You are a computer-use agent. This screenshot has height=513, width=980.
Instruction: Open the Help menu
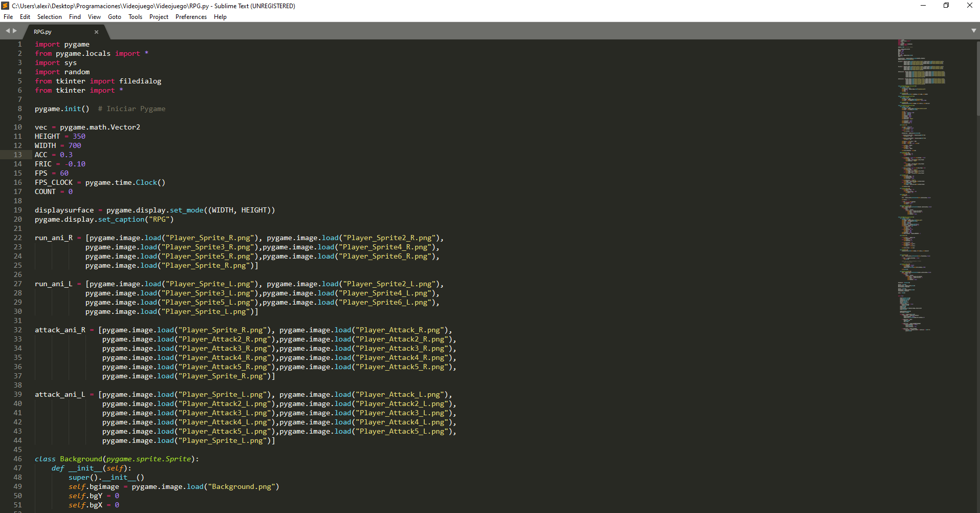point(220,16)
